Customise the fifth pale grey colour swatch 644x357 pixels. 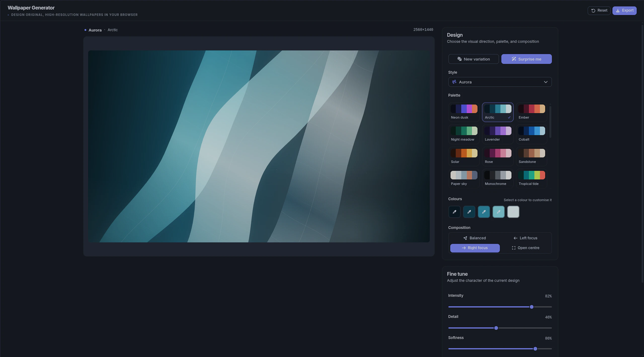[x=513, y=212]
